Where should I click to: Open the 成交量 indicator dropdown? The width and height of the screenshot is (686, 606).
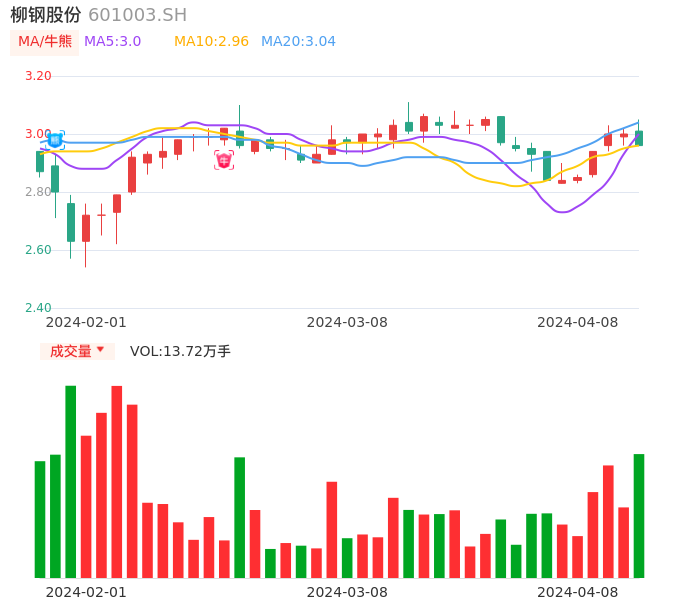click(77, 351)
